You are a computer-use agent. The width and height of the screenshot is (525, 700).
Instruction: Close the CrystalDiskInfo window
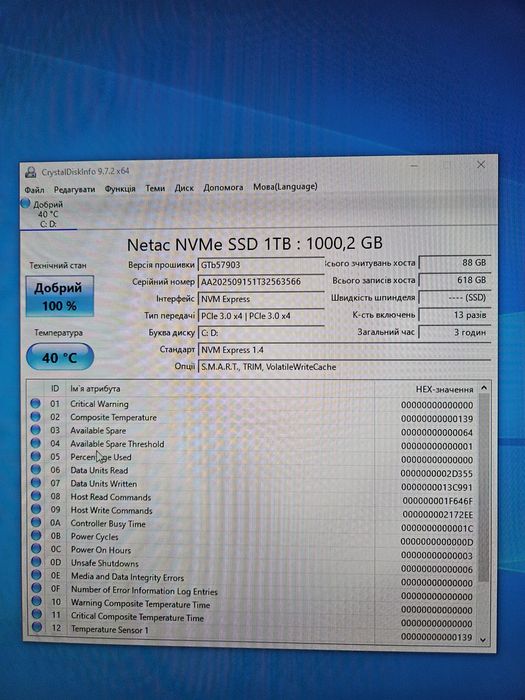tap(481, 165)
